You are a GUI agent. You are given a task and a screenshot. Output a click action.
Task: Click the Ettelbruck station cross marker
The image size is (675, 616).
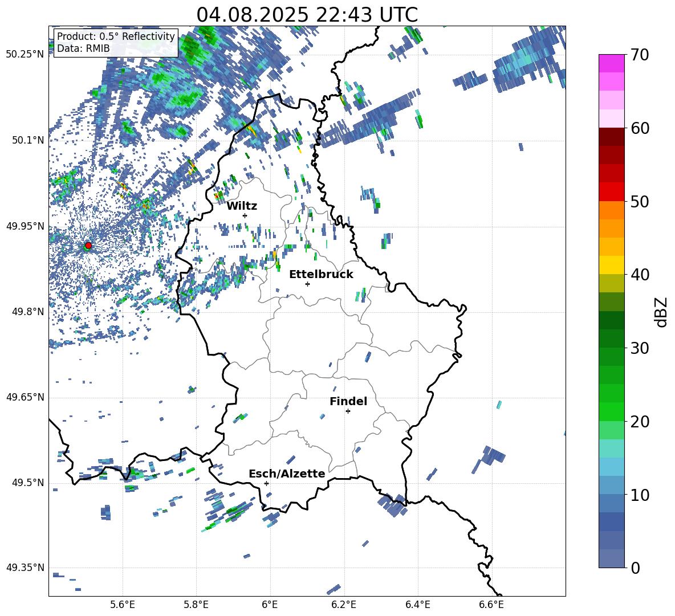coord(307,284)
